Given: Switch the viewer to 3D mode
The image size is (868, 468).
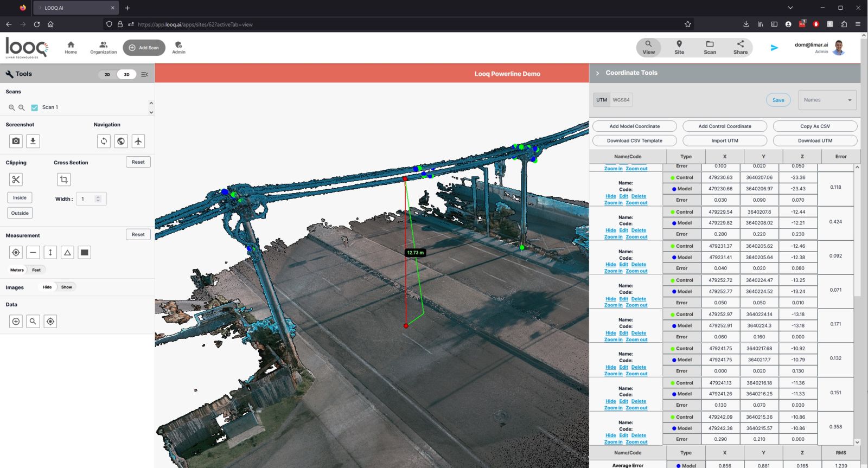Looking at the screenshot, I should pos(127,74).
